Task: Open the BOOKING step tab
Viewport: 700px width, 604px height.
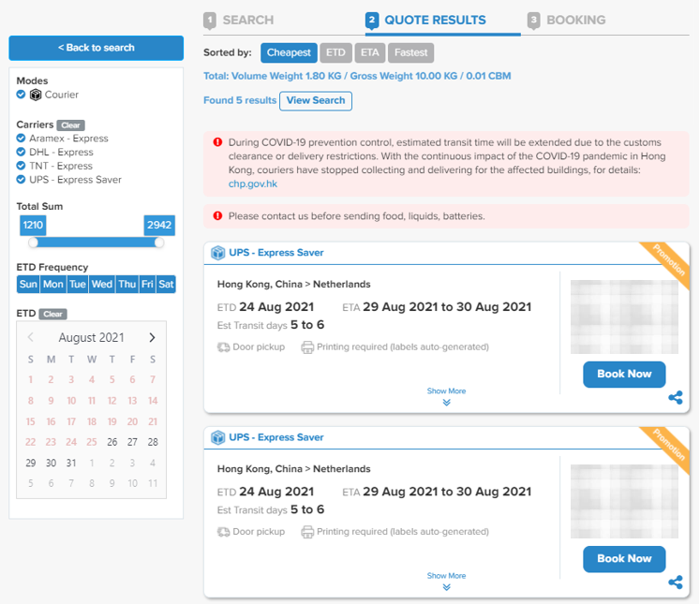Action: click(567, 20)
